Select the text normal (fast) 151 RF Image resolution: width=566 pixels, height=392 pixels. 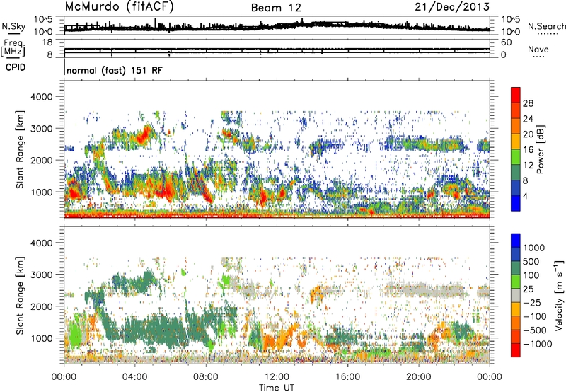point(115,70)
